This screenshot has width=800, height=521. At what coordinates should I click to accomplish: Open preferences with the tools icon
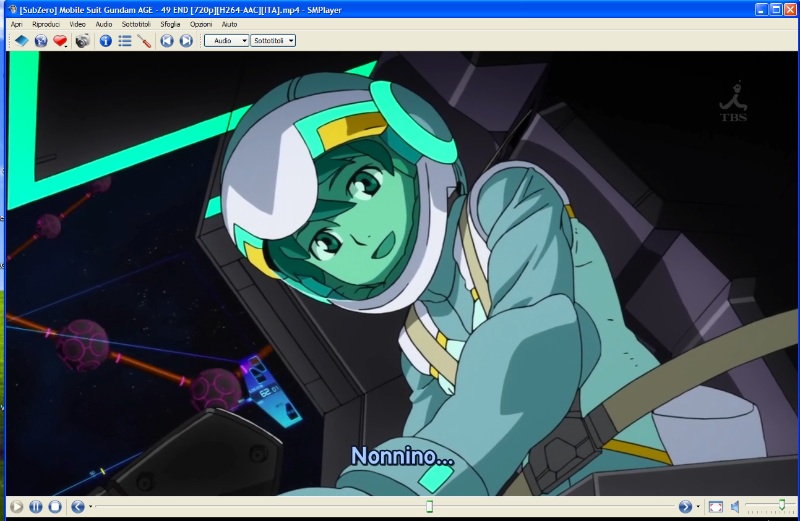144,41
